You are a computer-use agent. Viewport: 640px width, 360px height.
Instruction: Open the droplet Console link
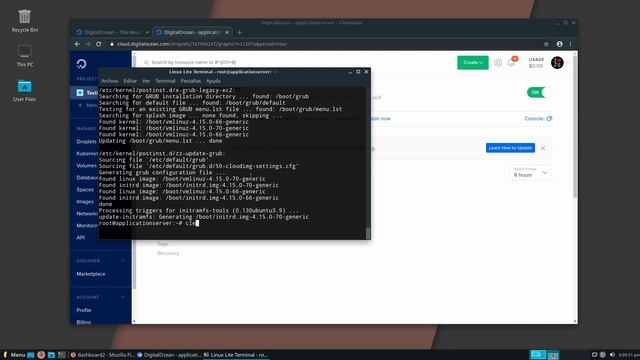pyautogui.click(x=538, y=118)
